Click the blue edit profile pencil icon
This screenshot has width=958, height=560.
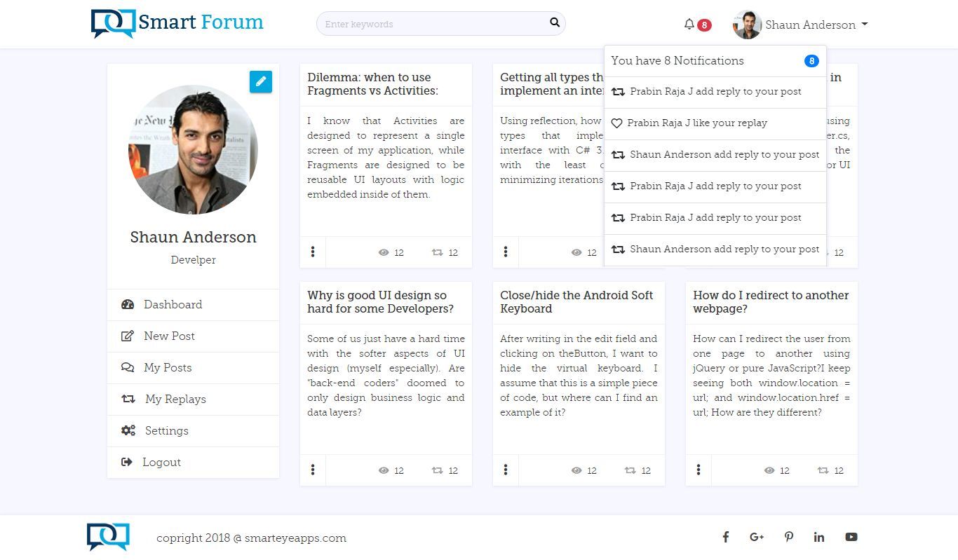coord(260,81)
